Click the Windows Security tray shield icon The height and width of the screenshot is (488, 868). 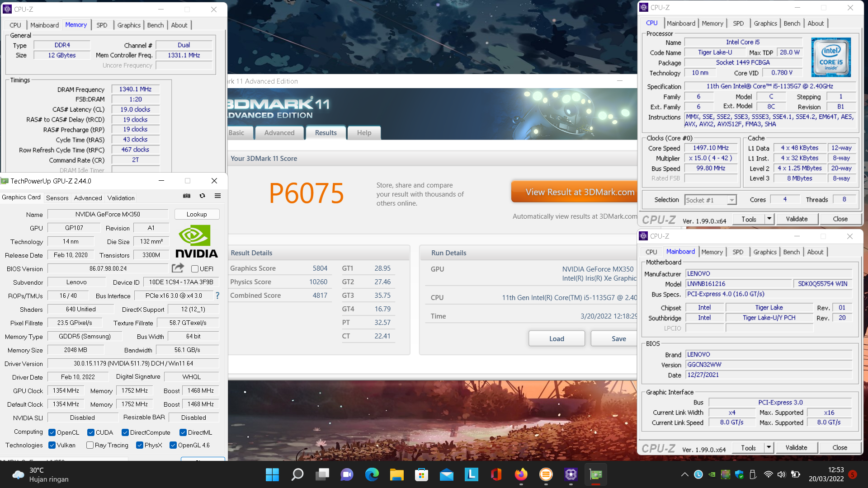739,474
